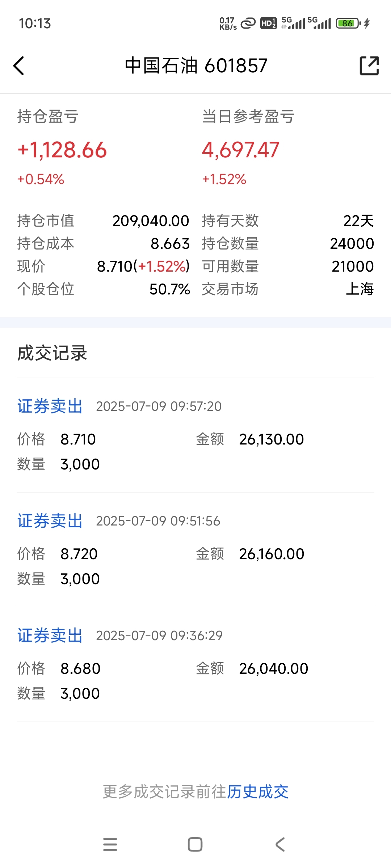Tap the 可用数量 21000 value
Image resolution: width=391 pixels, height=868 pixels.
point(353,267)
